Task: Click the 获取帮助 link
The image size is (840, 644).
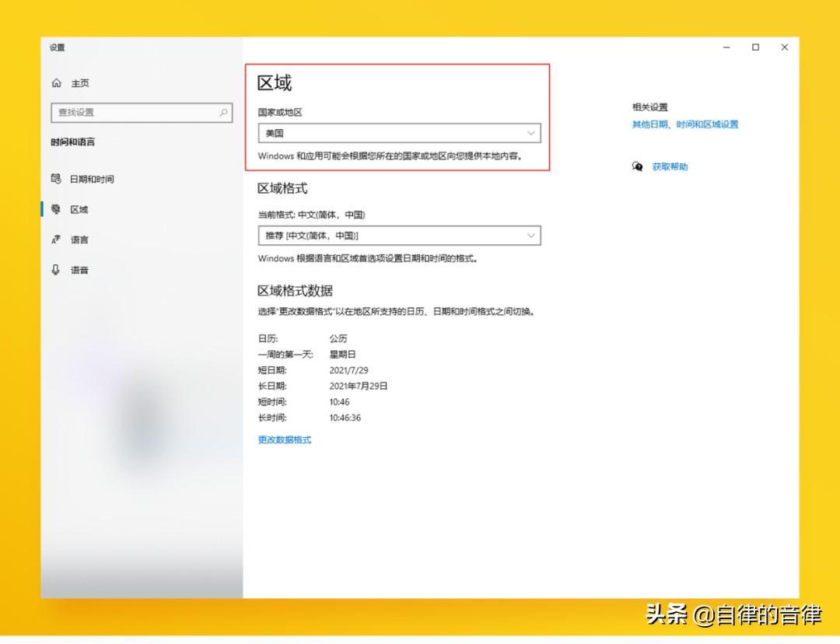Action: coord(669,166)
